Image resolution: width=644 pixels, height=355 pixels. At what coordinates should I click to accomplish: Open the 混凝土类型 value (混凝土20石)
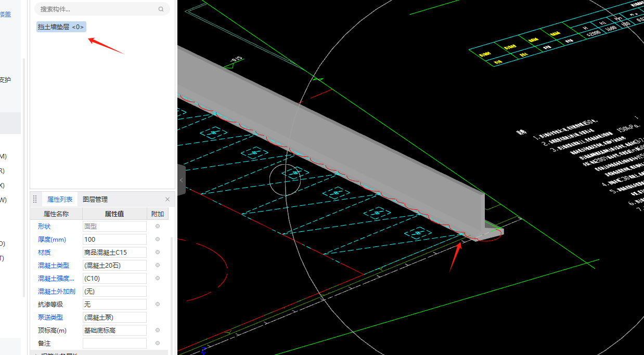click(x=114, y=266)
